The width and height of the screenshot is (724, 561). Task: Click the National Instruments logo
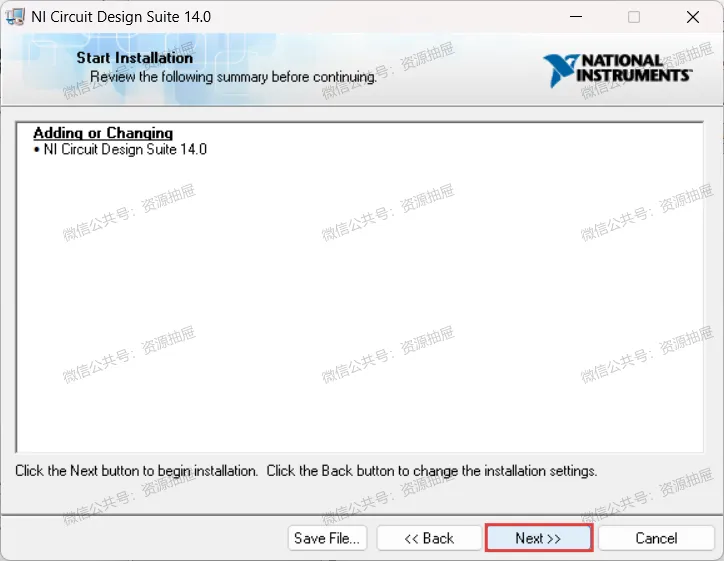(x=617, y=70)
